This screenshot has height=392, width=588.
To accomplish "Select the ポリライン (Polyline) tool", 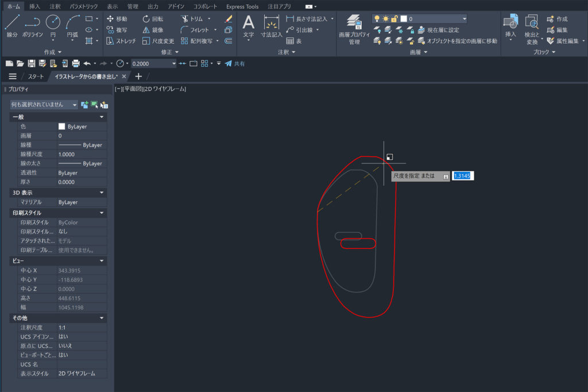I will [33, 26].
